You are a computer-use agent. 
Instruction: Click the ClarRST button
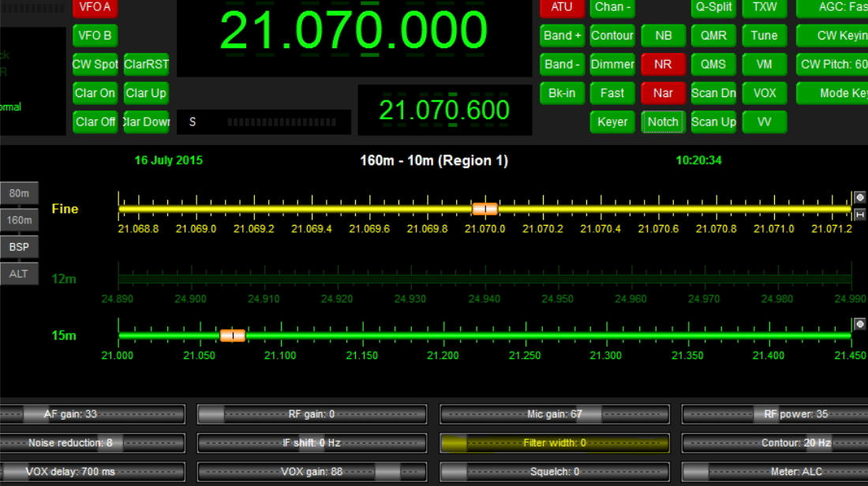pos(146,65)
